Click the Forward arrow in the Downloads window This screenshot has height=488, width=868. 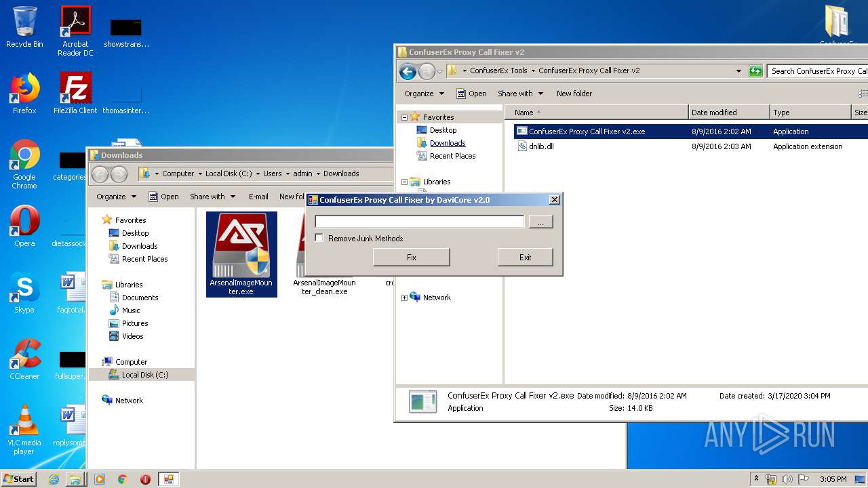[x=119, y=174]
